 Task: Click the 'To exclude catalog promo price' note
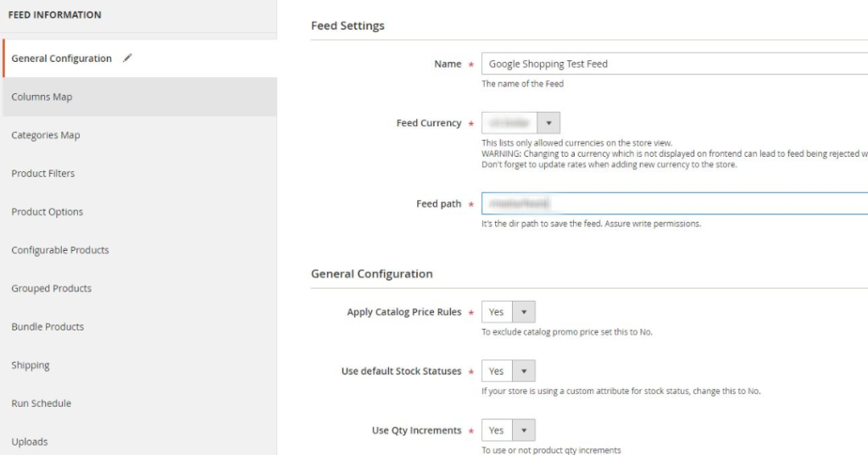[x=567, y=332]
